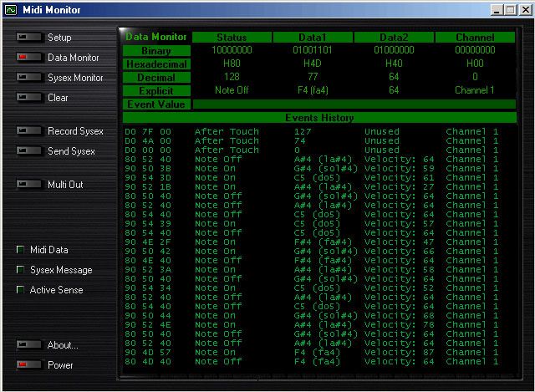Image resolution: width=535 pixels, height=392 pixels.
Task: Toggle the Setup LED button
Action: point(29,37)
